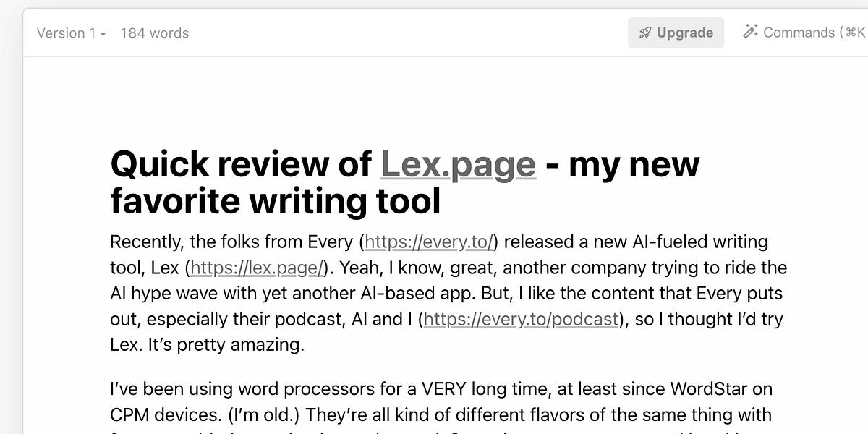Expand the document version selector
Screen dimensions: 868x434
(70, 33)
